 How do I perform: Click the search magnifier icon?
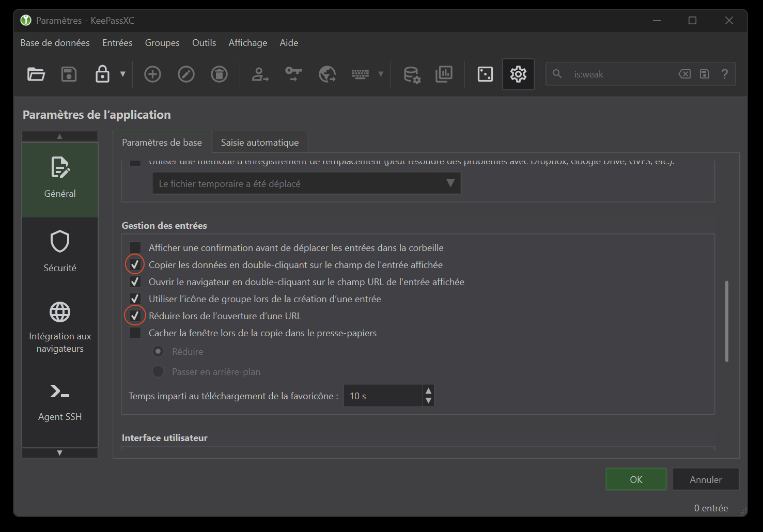coord(557,74)
